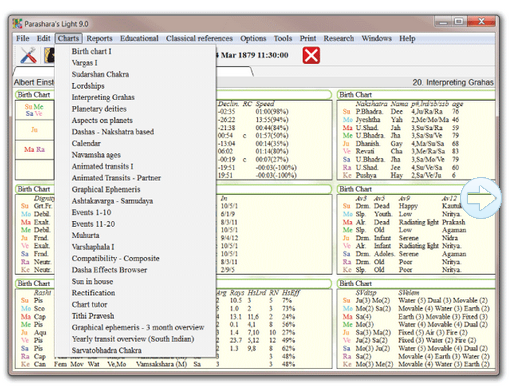Click the 20. Interpreting Grahas page label
518x392 pixels.
click(x=453, y=82)
